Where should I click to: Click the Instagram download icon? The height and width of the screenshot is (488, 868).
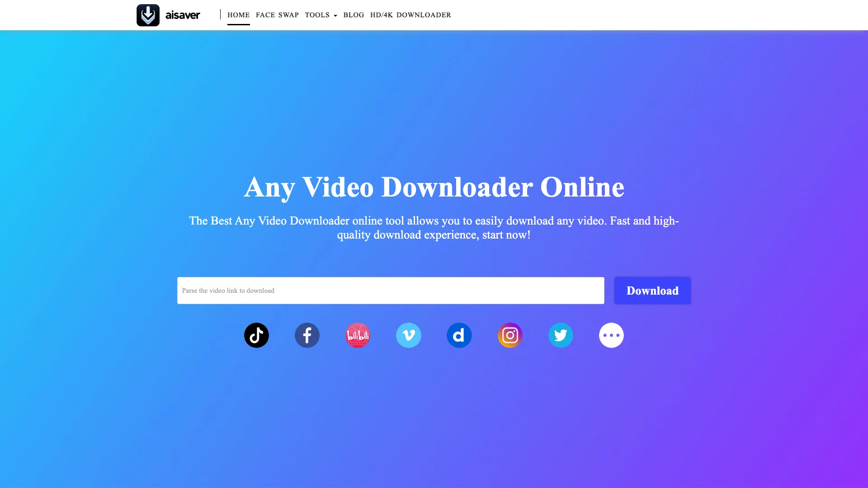click(x=509, y=335)
